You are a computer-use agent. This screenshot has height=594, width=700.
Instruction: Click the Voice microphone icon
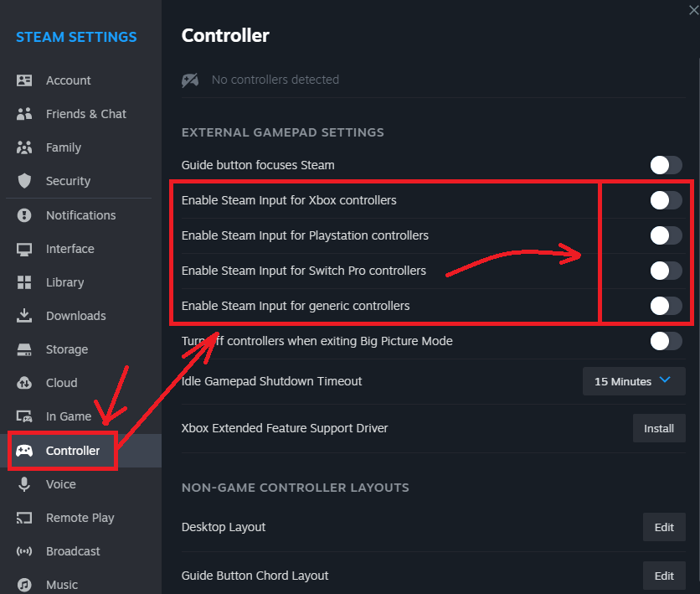point(24,484)
